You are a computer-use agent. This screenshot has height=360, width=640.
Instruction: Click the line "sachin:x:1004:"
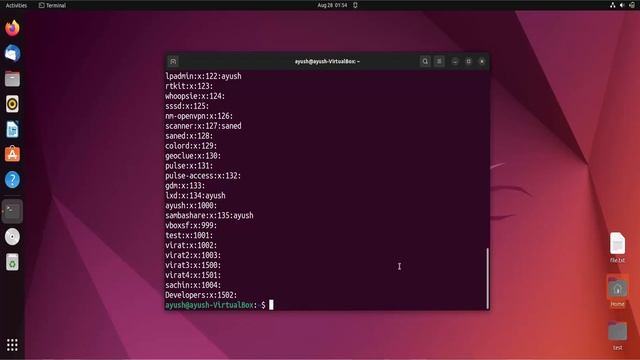[193, 285]
